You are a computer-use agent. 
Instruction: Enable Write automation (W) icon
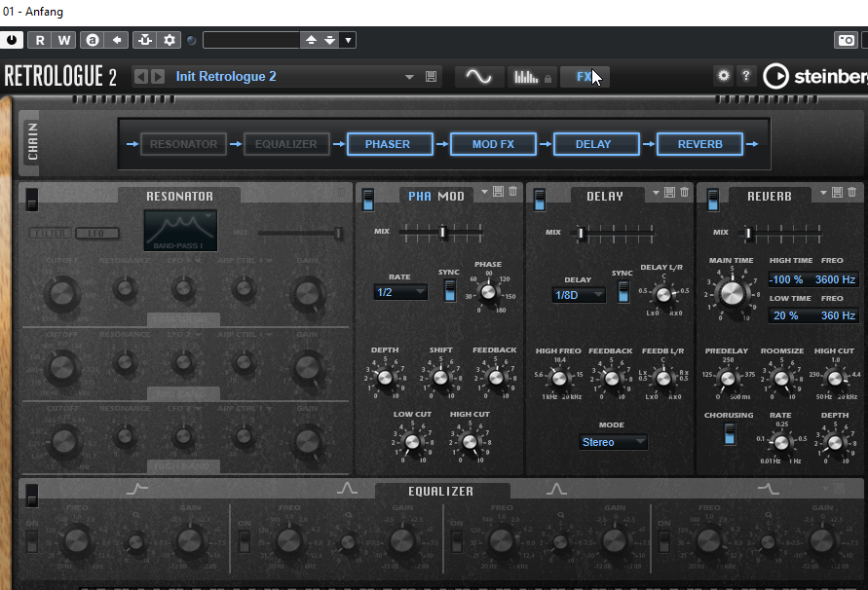pos(64,40)
